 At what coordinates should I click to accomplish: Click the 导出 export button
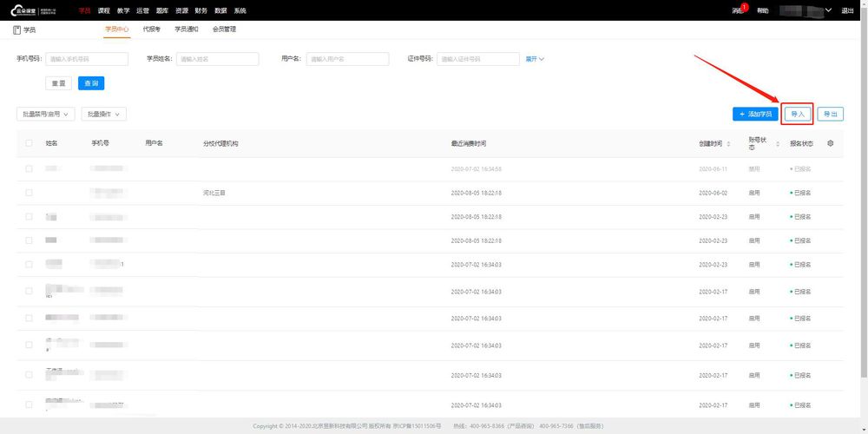click(831, 114)
